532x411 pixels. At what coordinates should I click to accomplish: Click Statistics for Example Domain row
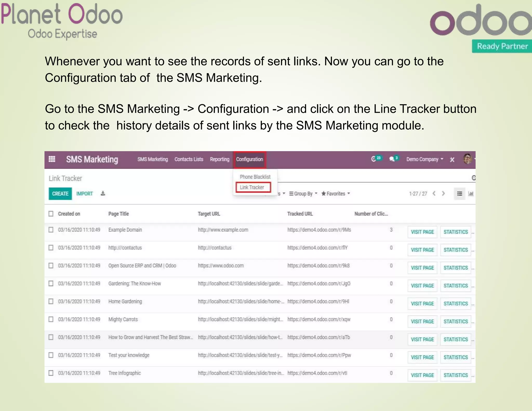[x=456, y=232]
